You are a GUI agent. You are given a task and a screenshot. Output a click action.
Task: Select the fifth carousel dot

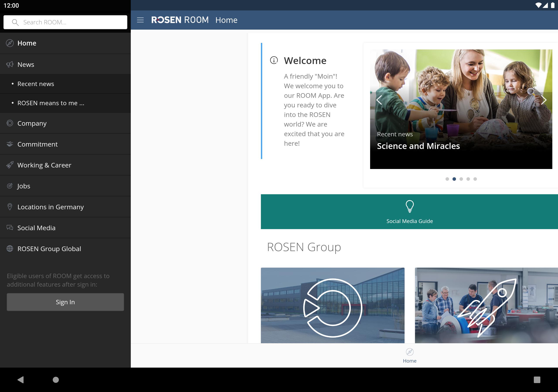coord(475,179)
